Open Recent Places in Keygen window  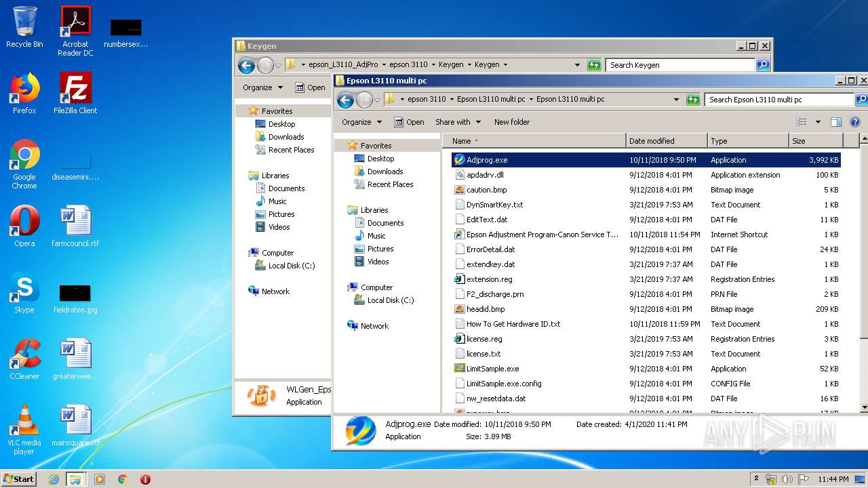click(285, 150)
